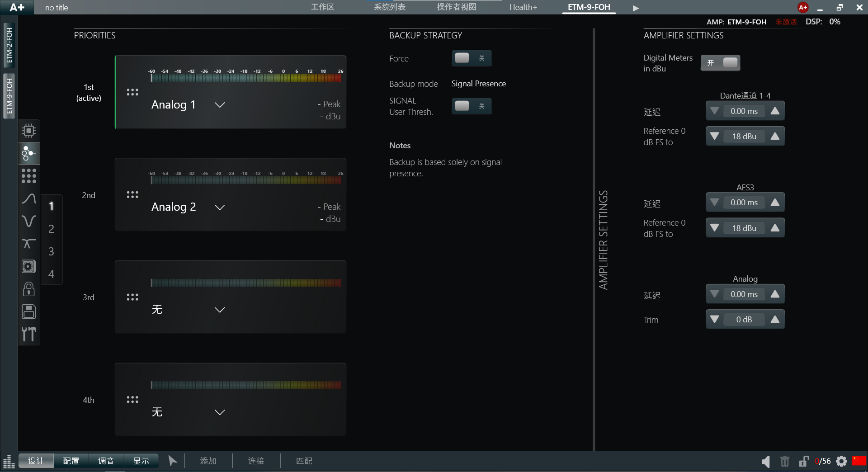Click the trash bin icon in status bar

784,461
